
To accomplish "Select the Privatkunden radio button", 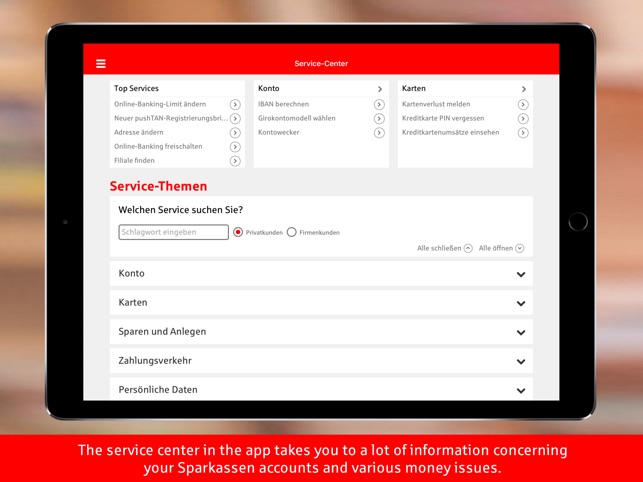I will click(238, 232).
